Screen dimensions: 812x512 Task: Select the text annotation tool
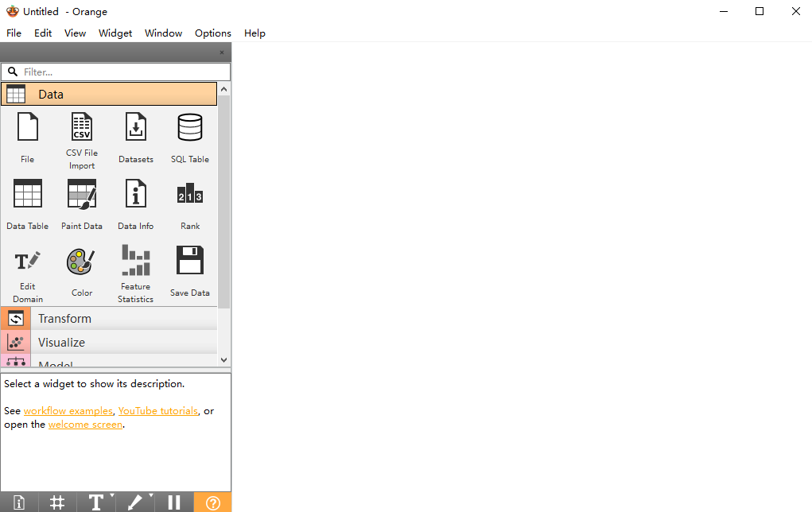[x=95, y=502]
